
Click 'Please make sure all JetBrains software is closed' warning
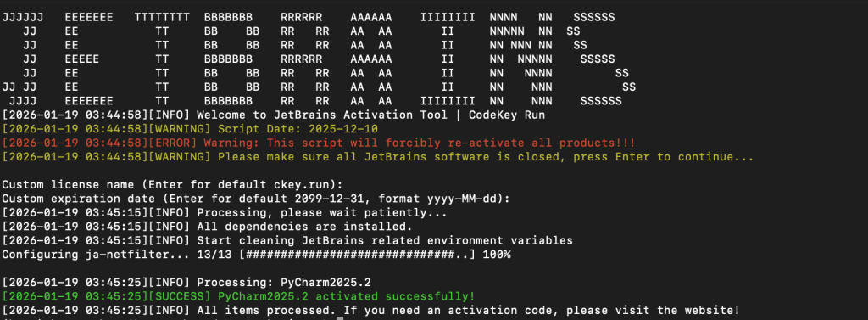[378, 157]
